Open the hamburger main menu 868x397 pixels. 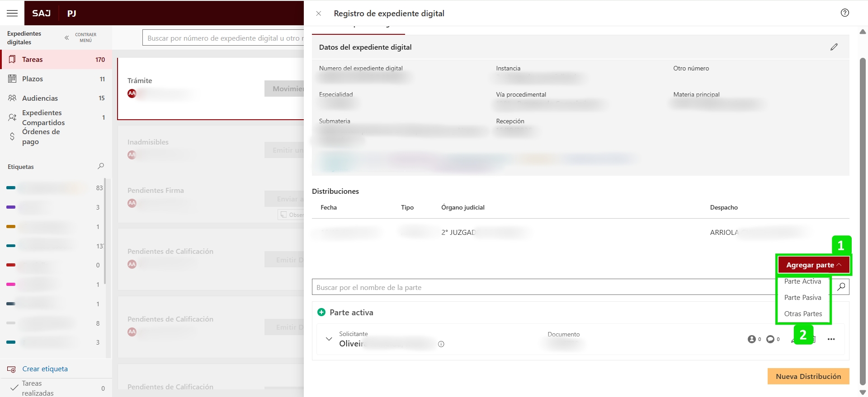12,13
